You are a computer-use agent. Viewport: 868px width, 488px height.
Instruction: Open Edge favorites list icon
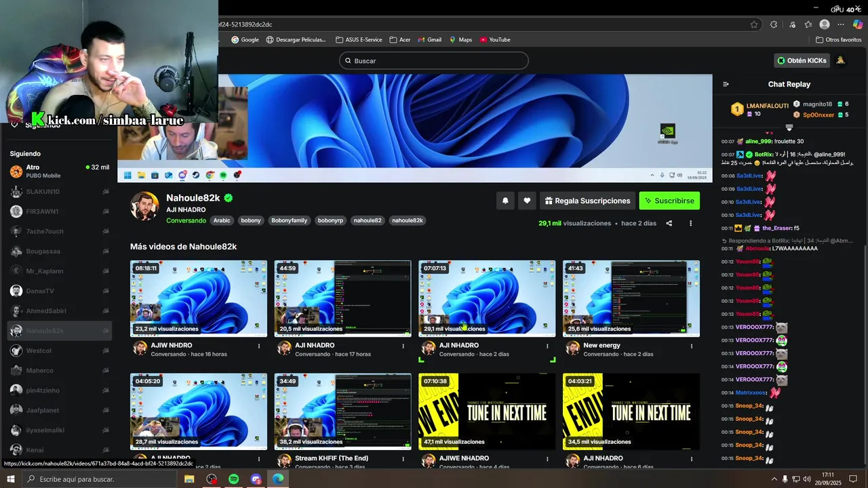pos(808,24)
